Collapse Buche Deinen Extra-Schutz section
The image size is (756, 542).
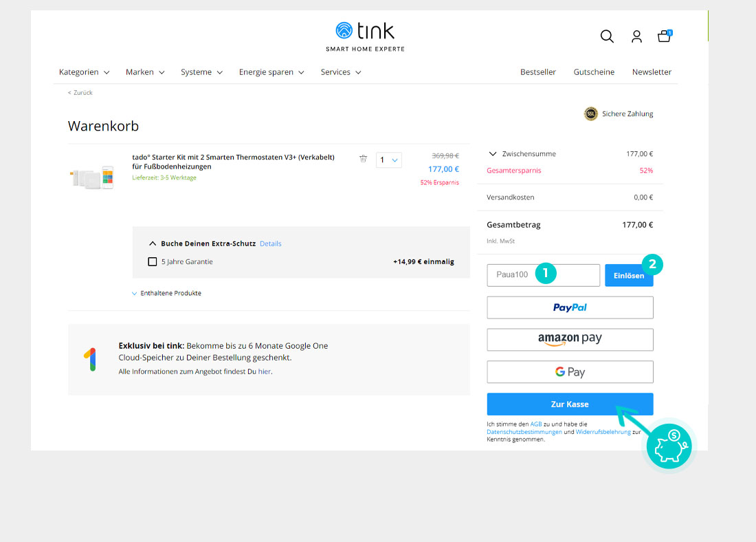[x=153, y=243]
